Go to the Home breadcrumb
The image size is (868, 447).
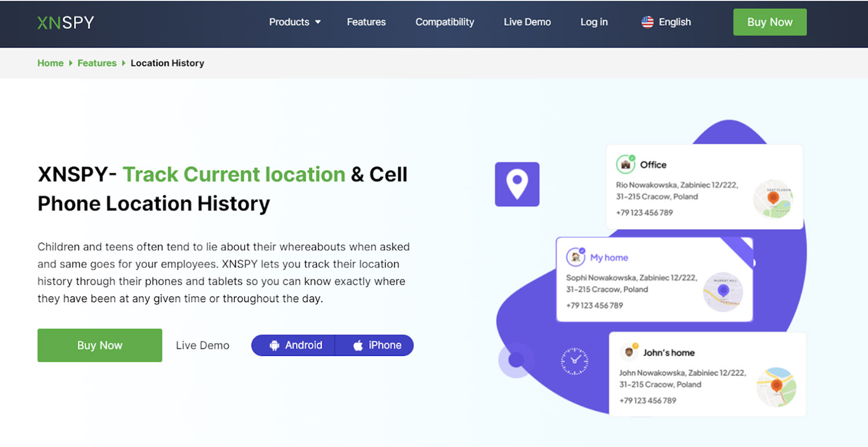(x=50, y=63)
